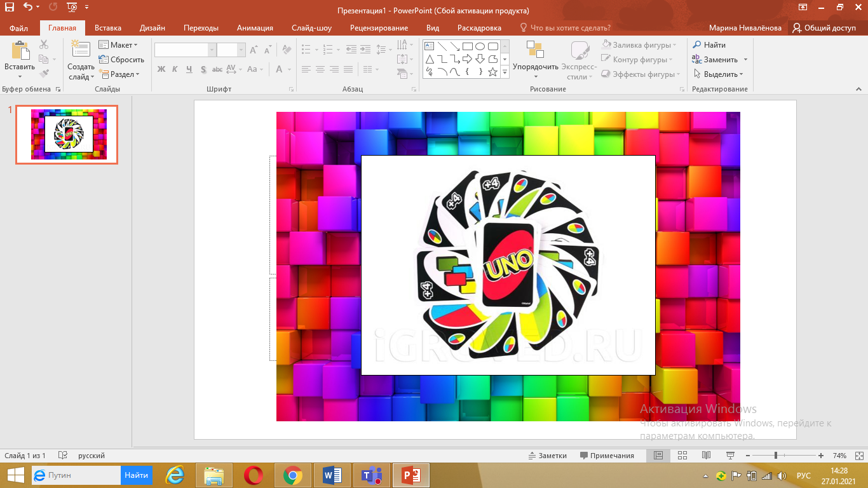
Task: Open the Раздел section dropdown
Action: click(x=119, y=74)
